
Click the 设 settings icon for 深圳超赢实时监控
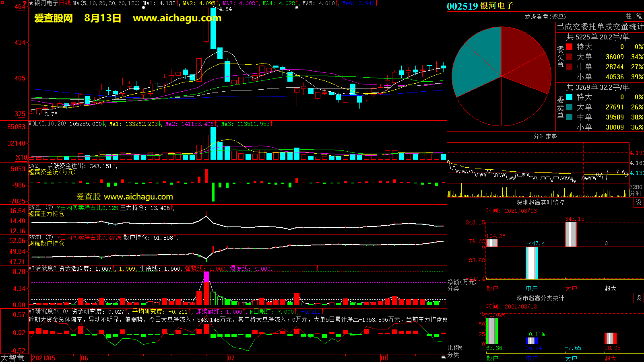click(x=639, y=202)
